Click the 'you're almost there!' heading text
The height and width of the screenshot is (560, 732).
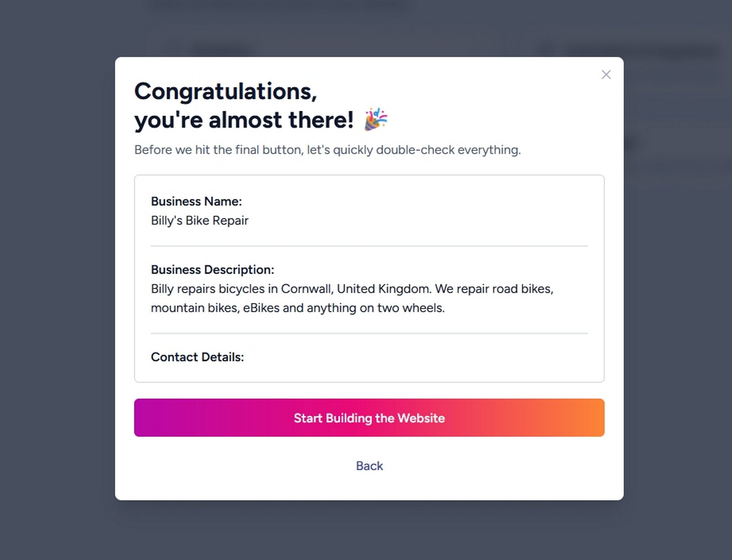(244, 120)
